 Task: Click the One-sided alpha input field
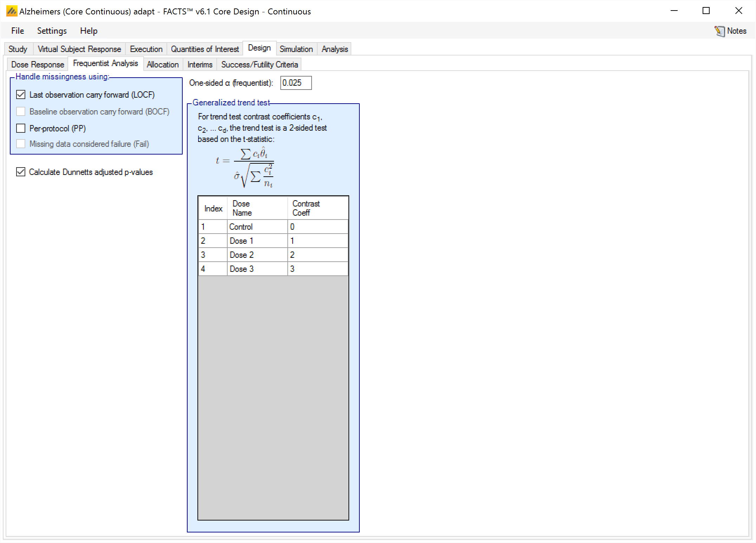(x=295, y=83)
